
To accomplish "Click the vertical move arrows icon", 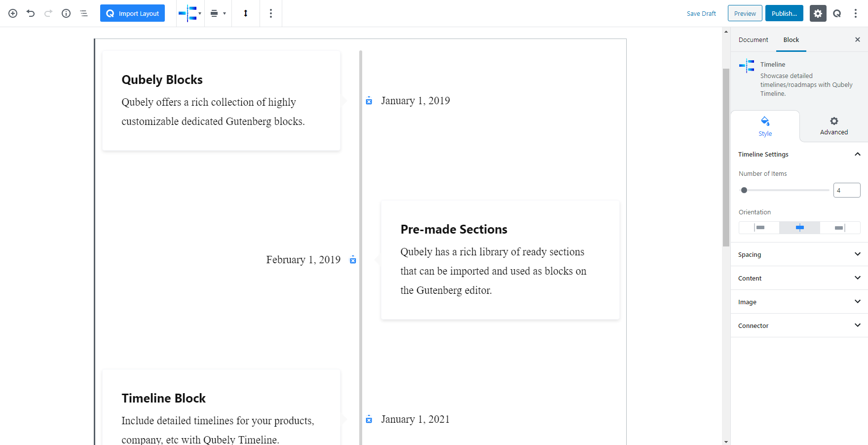I will pos(246,13).
